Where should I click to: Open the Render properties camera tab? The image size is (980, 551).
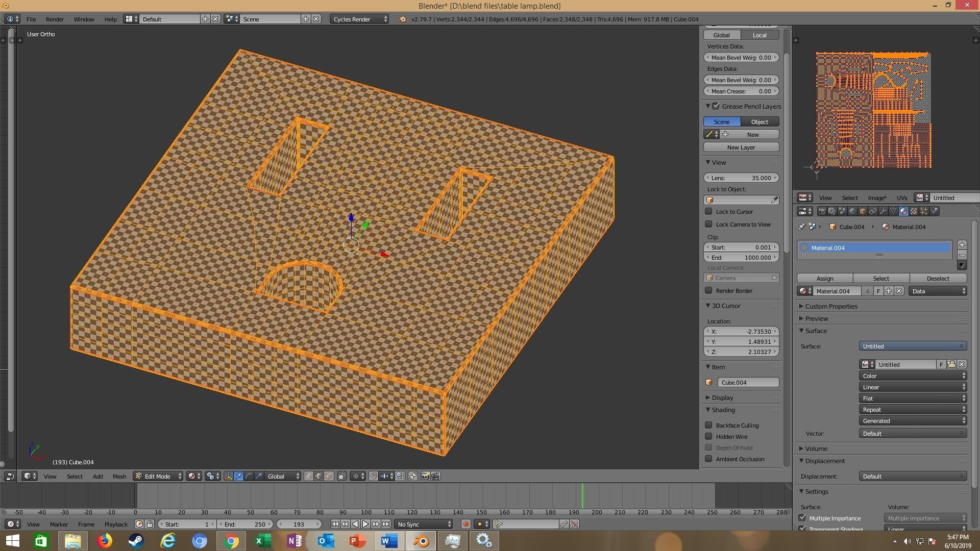[x=822, y=211]
